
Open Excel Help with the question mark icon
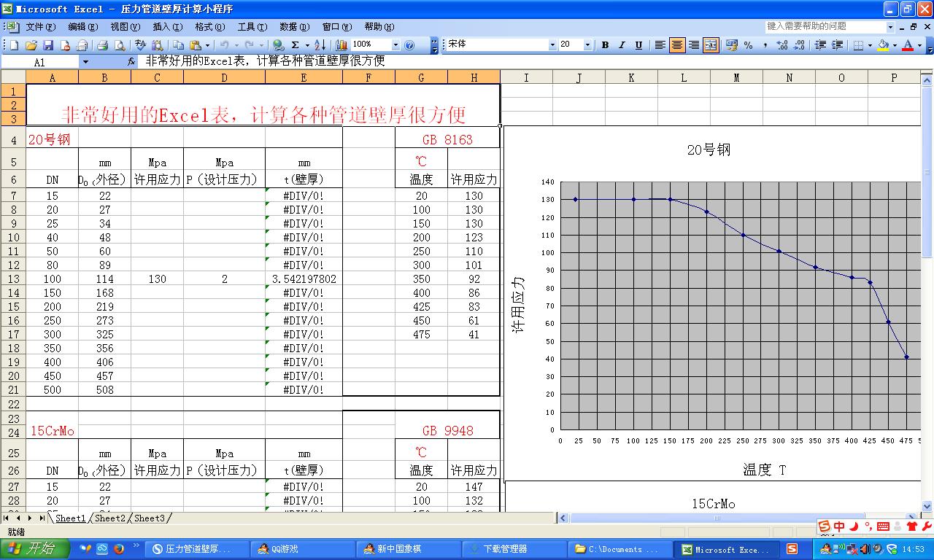409,45
